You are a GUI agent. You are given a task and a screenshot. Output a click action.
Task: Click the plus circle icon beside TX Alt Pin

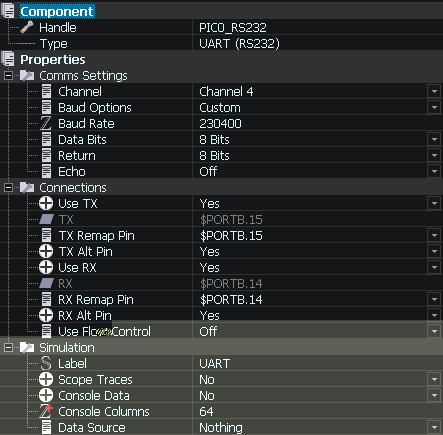[46, 251]
